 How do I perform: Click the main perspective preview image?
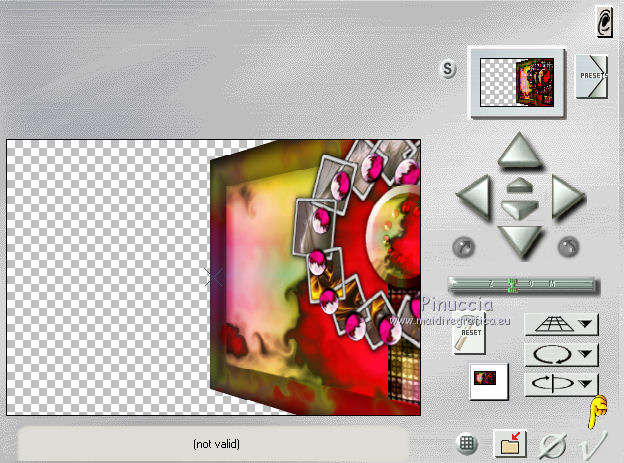(213, 277)
